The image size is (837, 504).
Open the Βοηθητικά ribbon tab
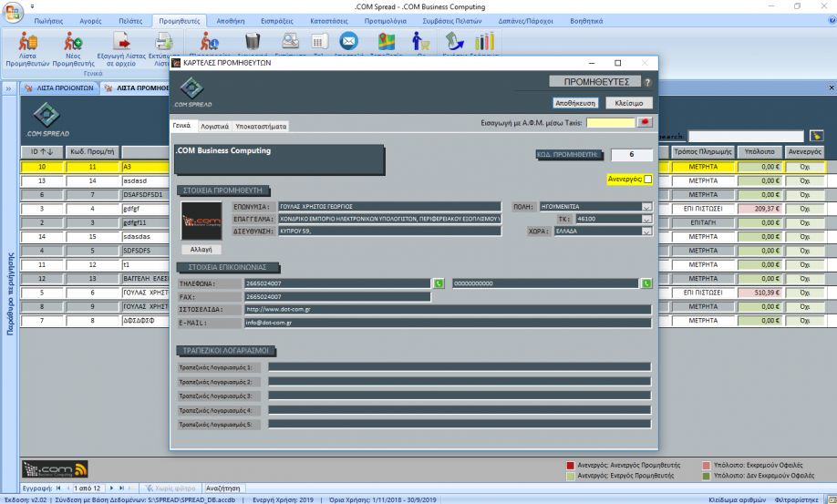(x=586, y=21)
